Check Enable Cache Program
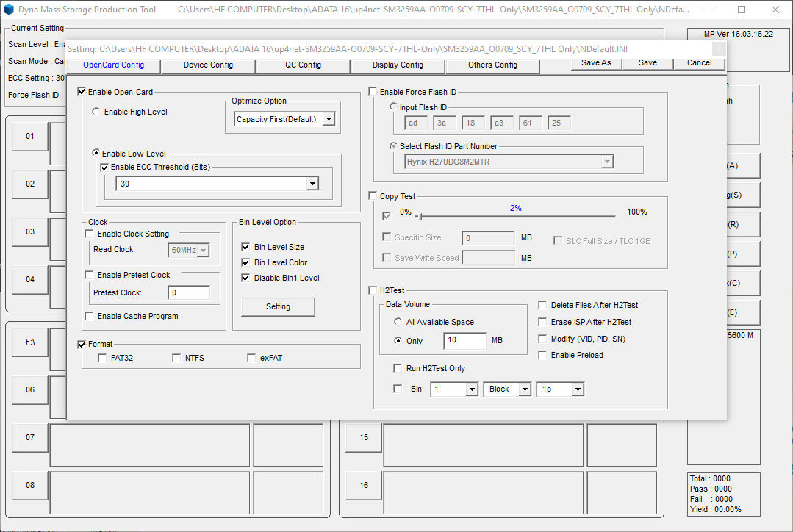The width and height of the screenshot is (793, 532). coord(90,316)
